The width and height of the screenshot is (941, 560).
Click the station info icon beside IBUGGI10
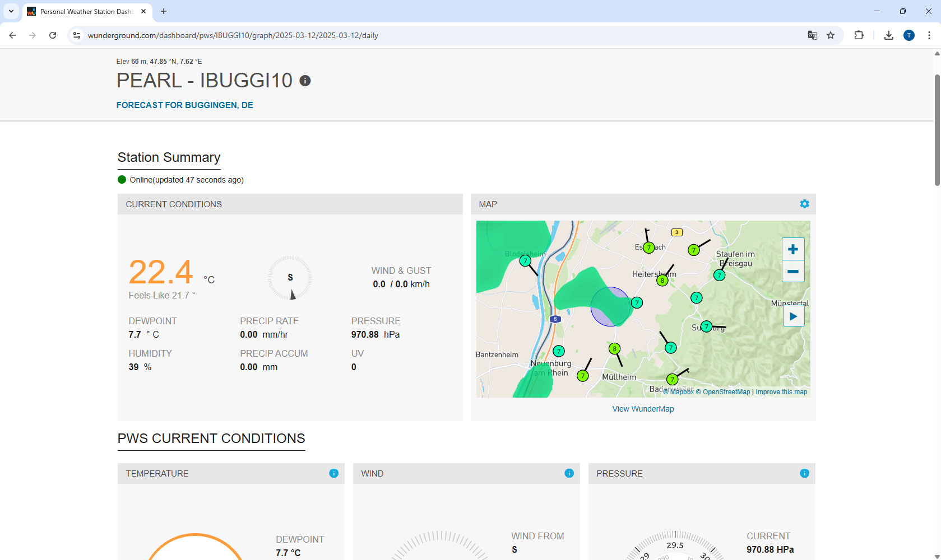(305, 81)
